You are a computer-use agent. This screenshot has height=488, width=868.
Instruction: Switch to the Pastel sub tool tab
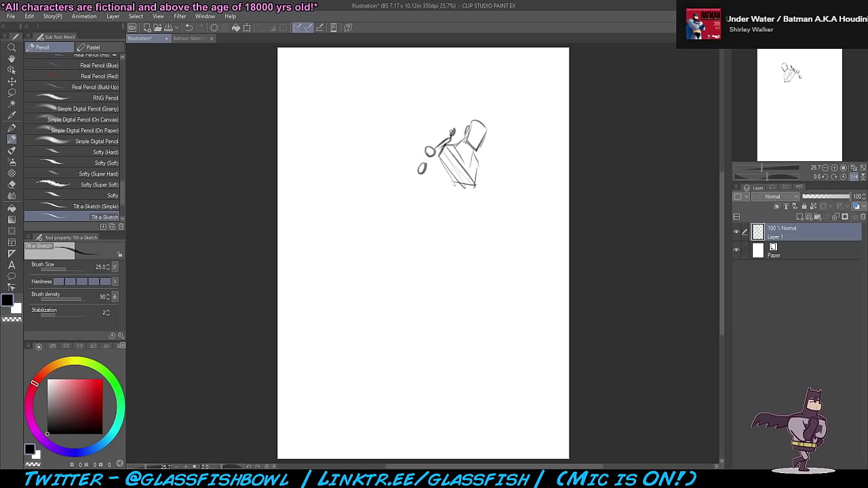point(93,47)
